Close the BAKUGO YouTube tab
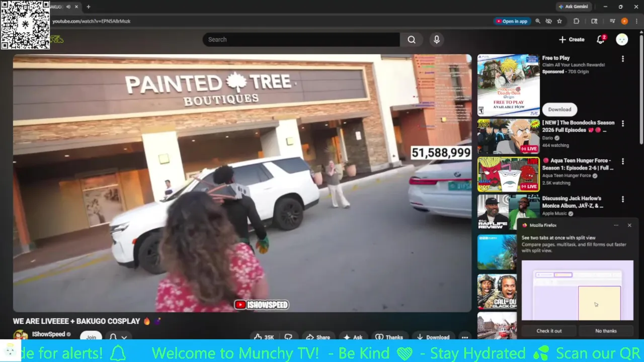 click(77, 7)
